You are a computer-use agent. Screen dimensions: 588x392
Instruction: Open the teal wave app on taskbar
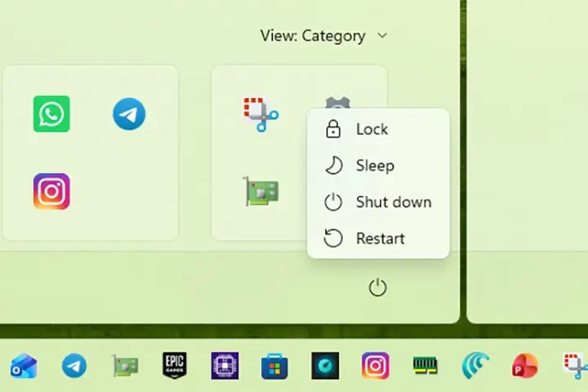pos(475,366)
